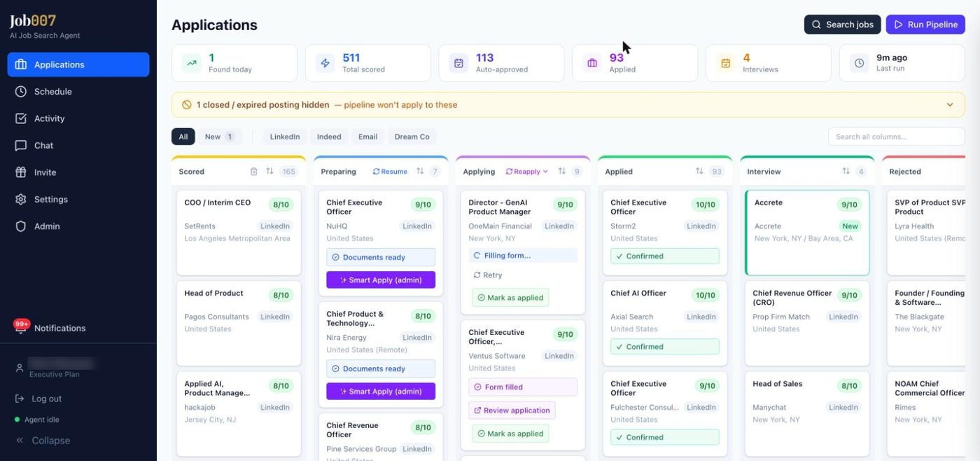Expand the closed/expired posting banner
The image size is (980, 461).
click(x=950, y=105)
